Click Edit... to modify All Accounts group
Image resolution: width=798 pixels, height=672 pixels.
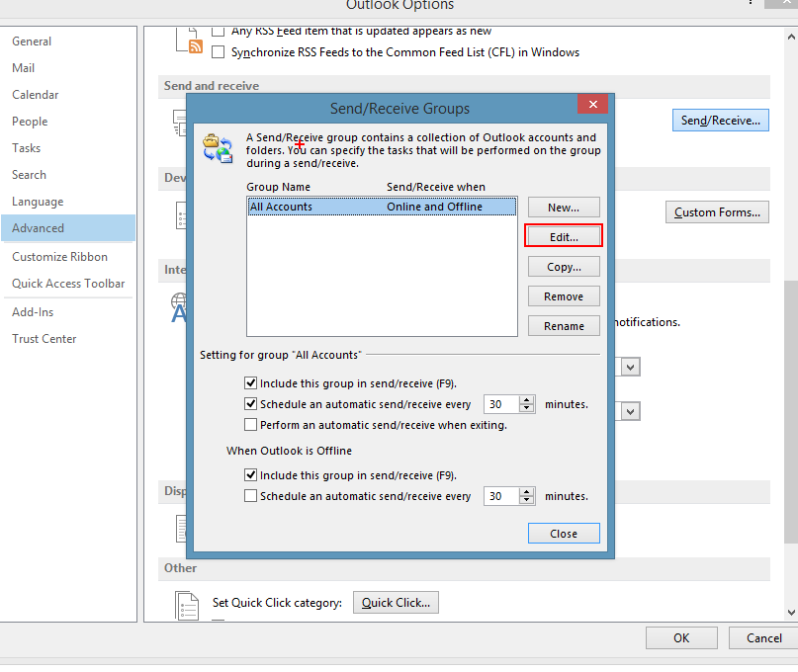564,237
